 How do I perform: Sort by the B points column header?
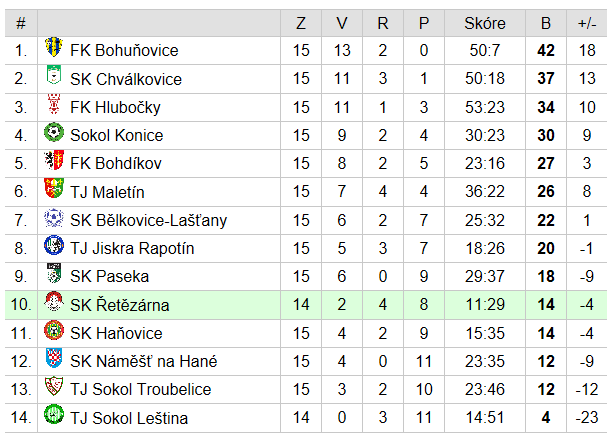click(x=546, y=23)
